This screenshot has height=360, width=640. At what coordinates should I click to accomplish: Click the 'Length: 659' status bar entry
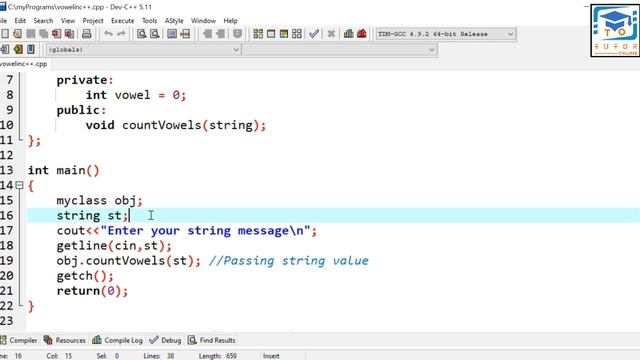coord(218,356)
